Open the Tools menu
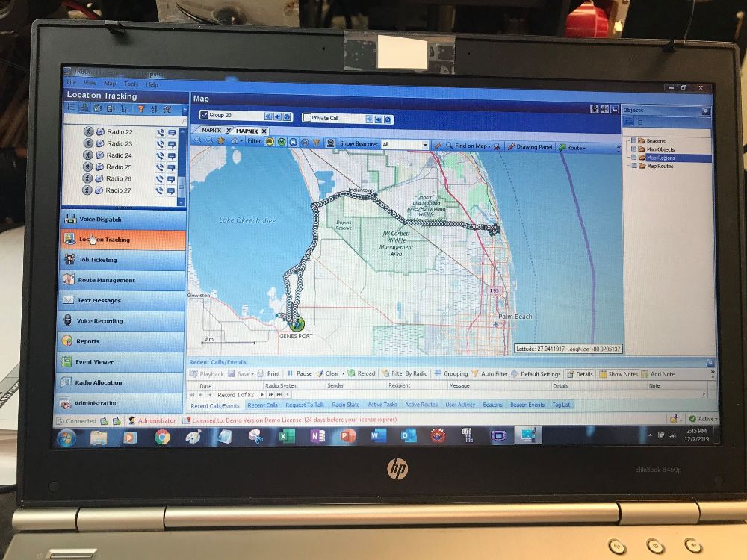 click(131, 84)
